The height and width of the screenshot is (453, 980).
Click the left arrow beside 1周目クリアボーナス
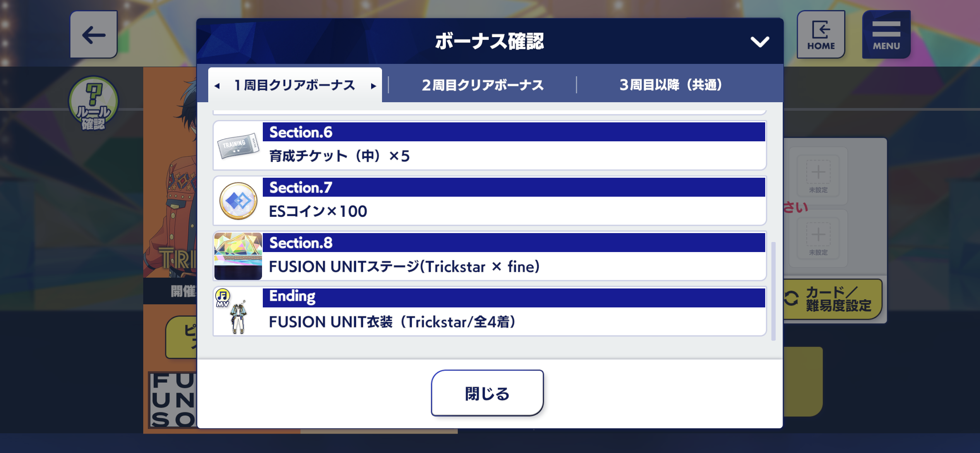(x=217, y=86)
